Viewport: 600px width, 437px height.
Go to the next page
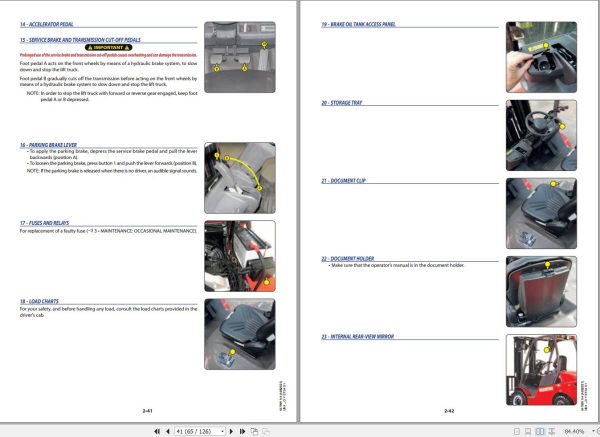231,431
